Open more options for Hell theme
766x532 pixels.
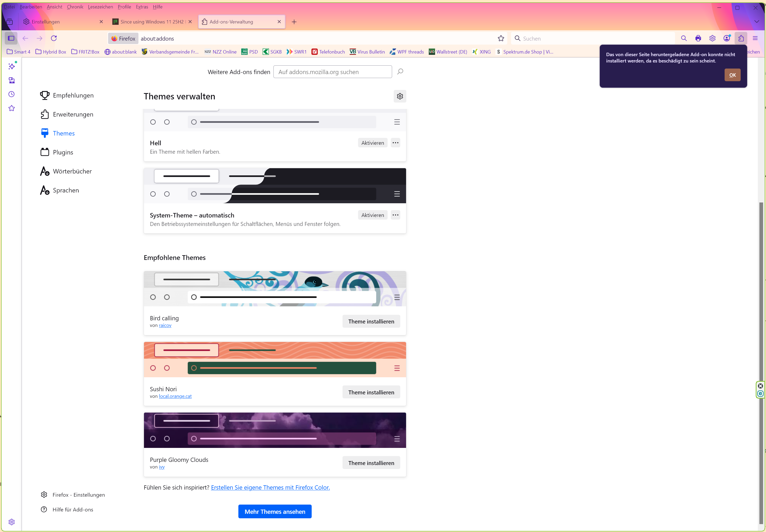[395, 143]
